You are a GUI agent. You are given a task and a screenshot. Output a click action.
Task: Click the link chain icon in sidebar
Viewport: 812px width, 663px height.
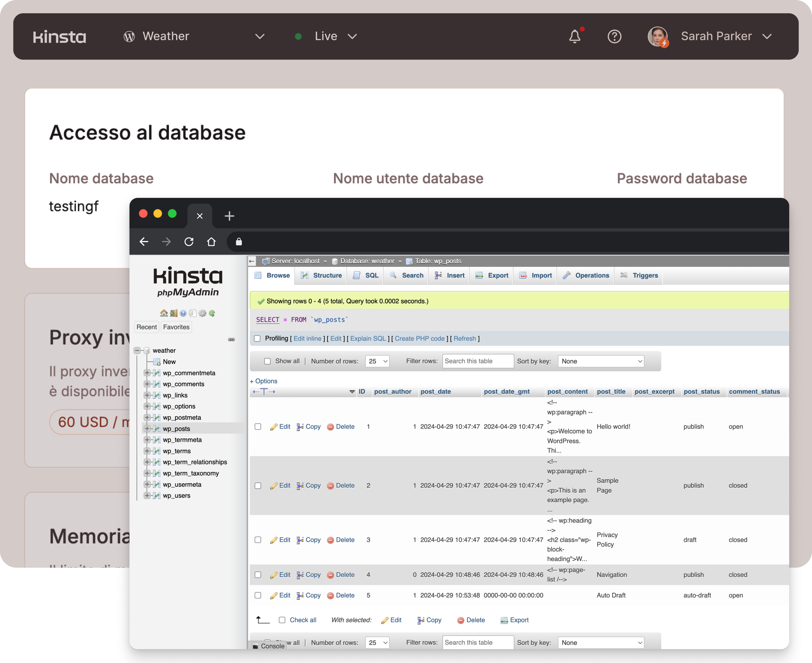[x=231, y=340]
